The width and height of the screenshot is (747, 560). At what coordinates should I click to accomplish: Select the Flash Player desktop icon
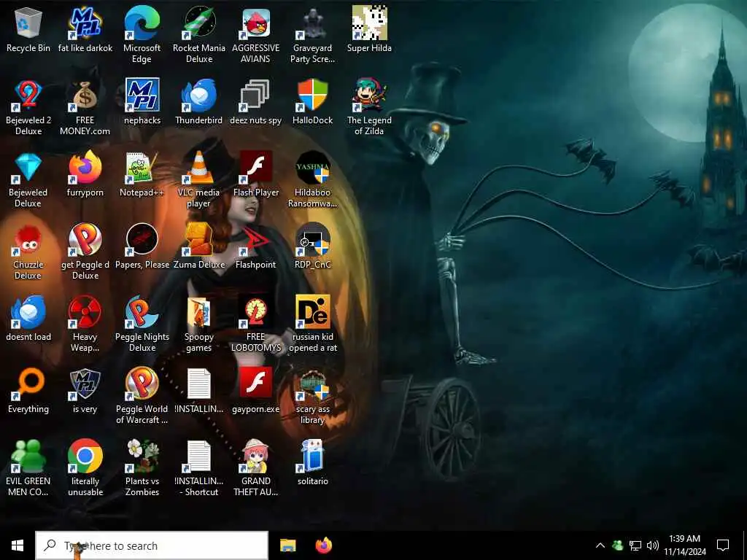pyautogui.click(x=256, y=168)
